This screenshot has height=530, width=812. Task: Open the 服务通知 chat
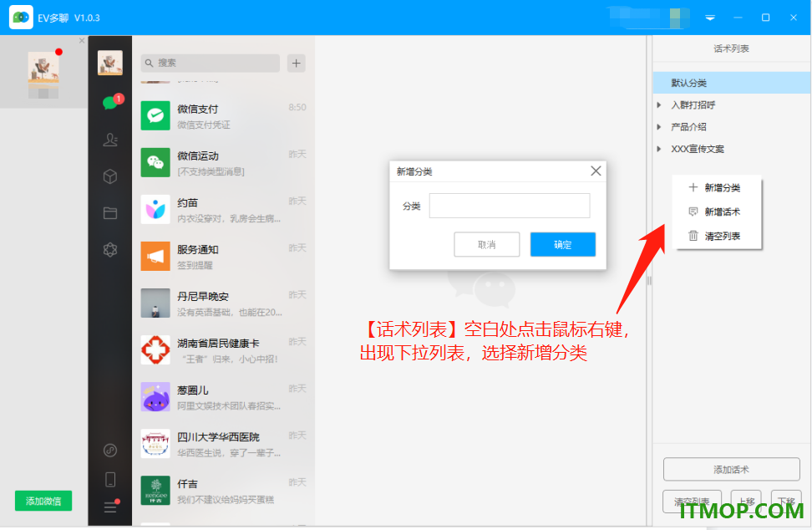223,257
